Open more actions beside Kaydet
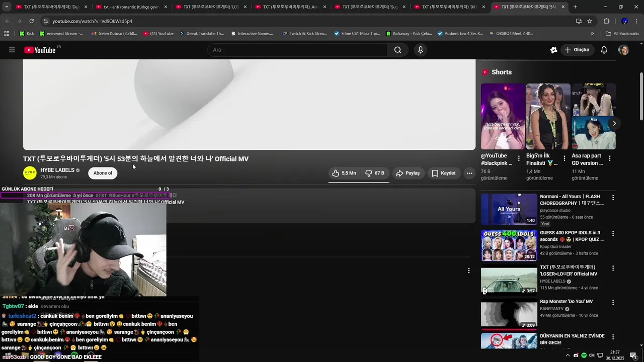 pos(469,173)
